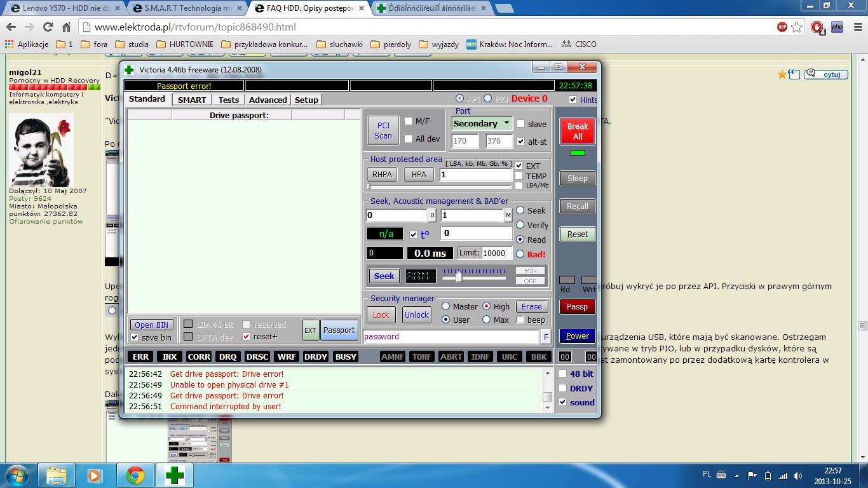The width and height of the screenshot is (868, 488).
Task: Switch to the SMART tab
Action: pyautogui.click(x=192, y=100)
